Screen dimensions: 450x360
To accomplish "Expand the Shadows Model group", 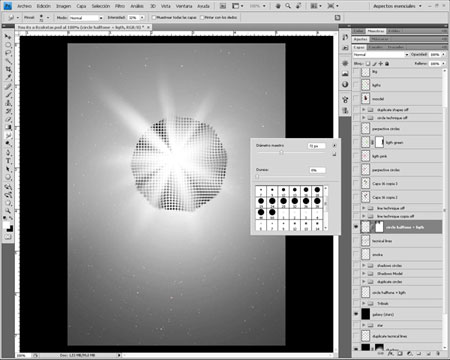I will pyautogui.click(x=364, y=273).
